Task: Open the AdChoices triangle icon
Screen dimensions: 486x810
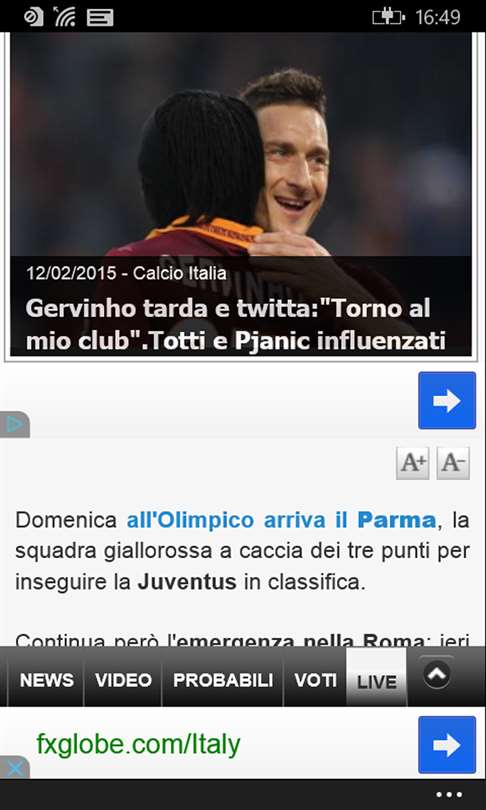Action: pos(14,425)
